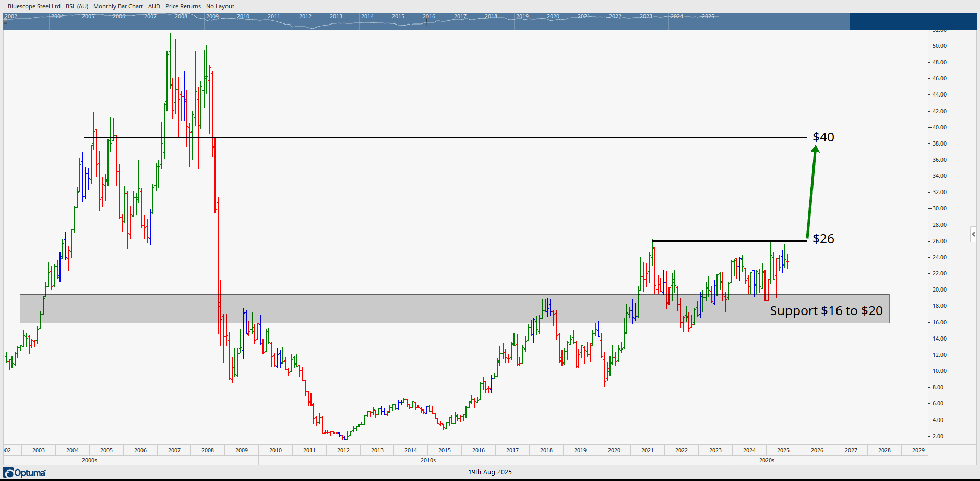Click the 19th Aug 2025 date label

(489, 472)
